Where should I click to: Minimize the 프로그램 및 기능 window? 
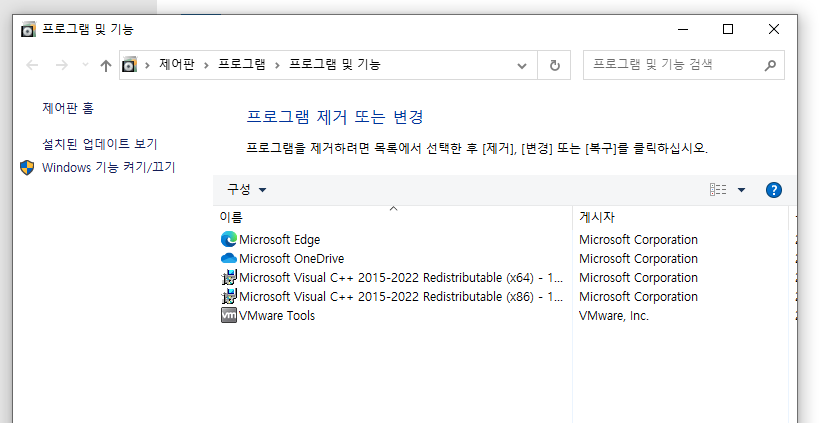[x=682, y=29]
